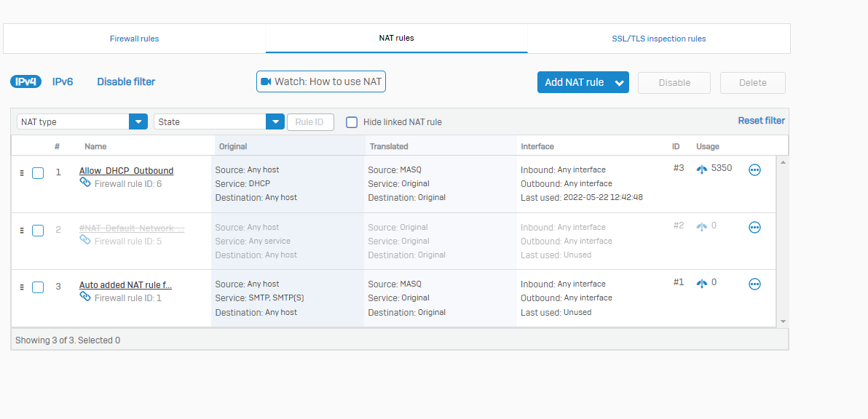Open the more options menu for rule #2
Screen dimensions: 868x419
754,227
